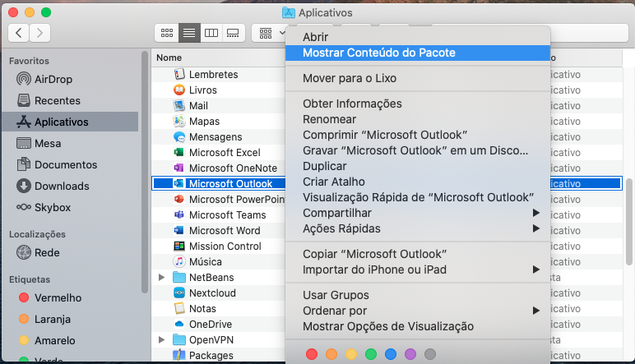Select the Notas app icon
Viewport: 635px width, 364px height.
point(179,309)
